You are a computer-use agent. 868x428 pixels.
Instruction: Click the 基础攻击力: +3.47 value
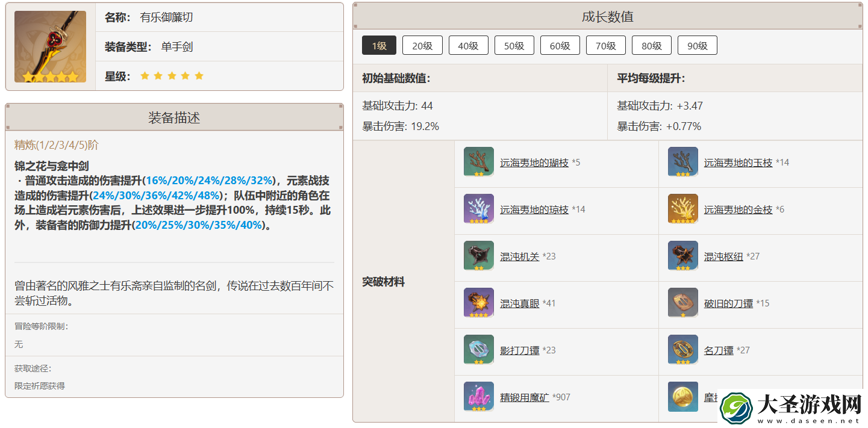(x=660, y=106)
